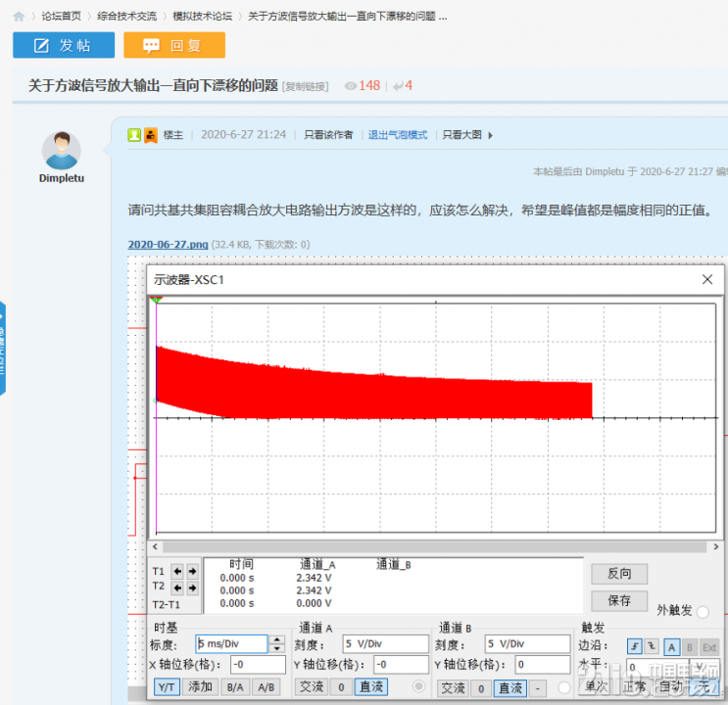The image size is (728, 705).
Task: Select rising edge trigger icon
Action: click(x=634, y=646)
